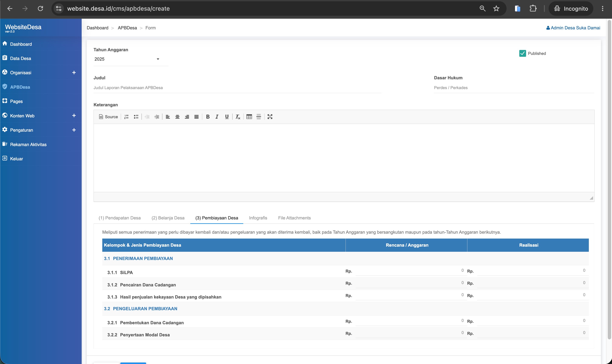Image resolution: width=612 pixels, height=364 pixels.
Task: Align text right
Action: coord(187,117)
